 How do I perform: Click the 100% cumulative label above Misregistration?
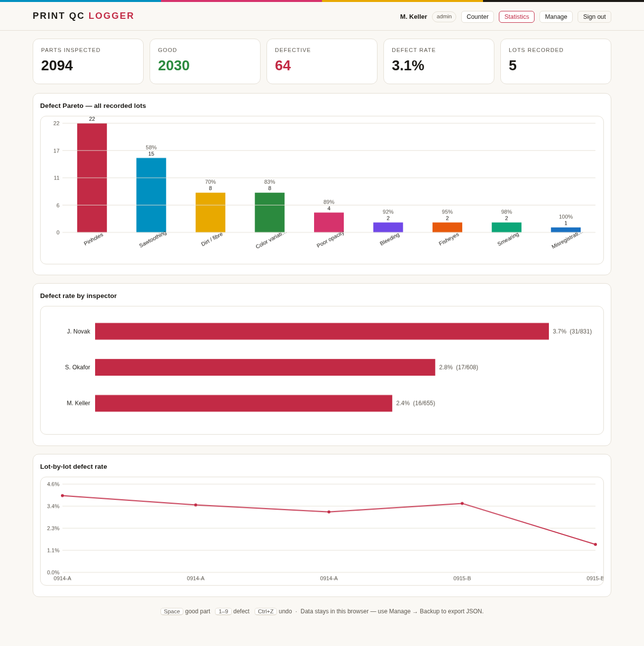[x=566, y=217]
